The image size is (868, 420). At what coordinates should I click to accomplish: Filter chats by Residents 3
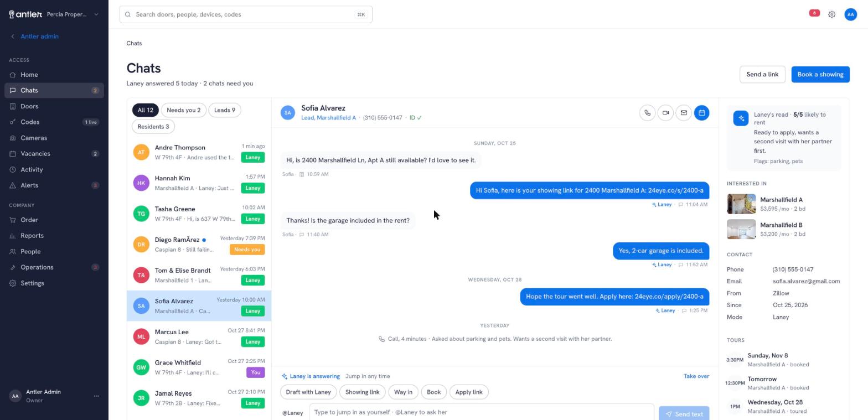153,127
